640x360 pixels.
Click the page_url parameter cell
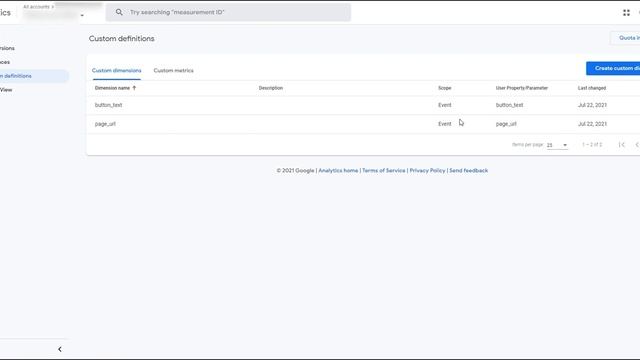pyautogui.click(x=506, y=124)
